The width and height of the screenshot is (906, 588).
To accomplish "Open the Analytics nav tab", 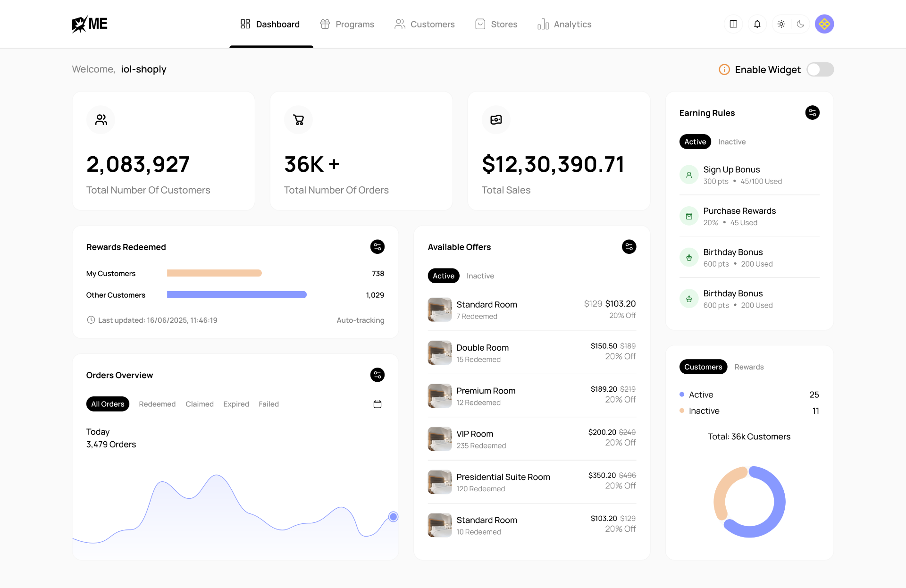I will [564, 24].
